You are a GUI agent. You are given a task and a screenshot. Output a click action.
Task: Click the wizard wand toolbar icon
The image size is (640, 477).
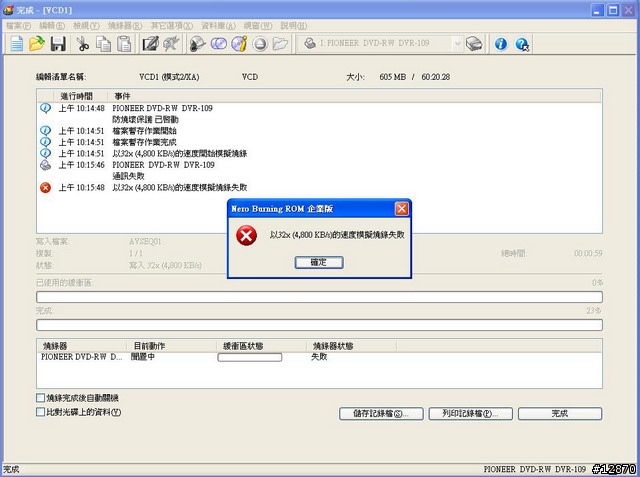pyautogui.click(x=171, y=44)
